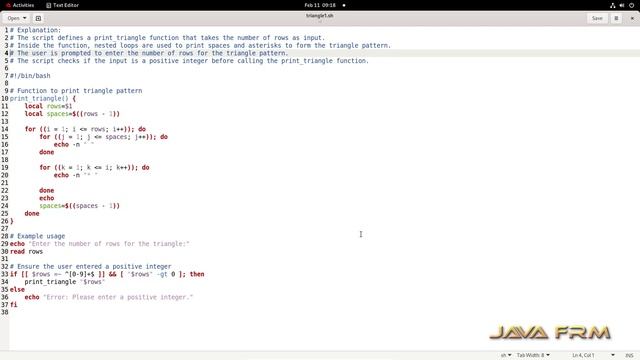Close the Text Editor window
The image size is (640, 360).
(632, 18)
